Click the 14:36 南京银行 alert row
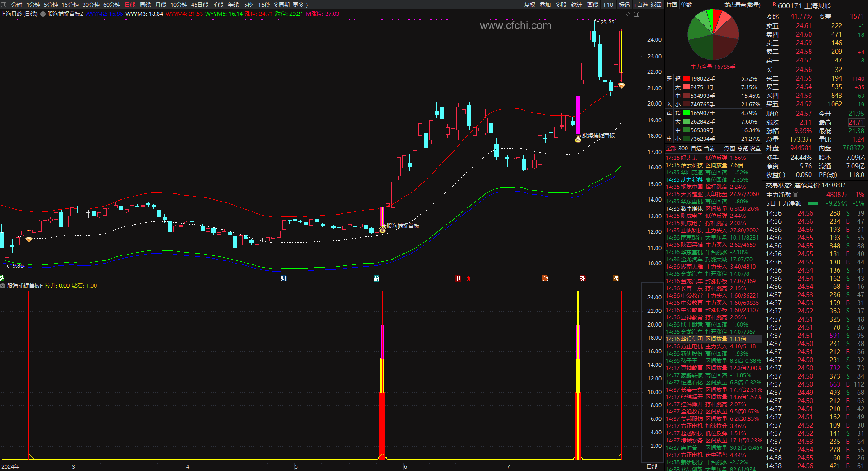The height and width of the screenshot is (471, 868). tap(713, 238)
